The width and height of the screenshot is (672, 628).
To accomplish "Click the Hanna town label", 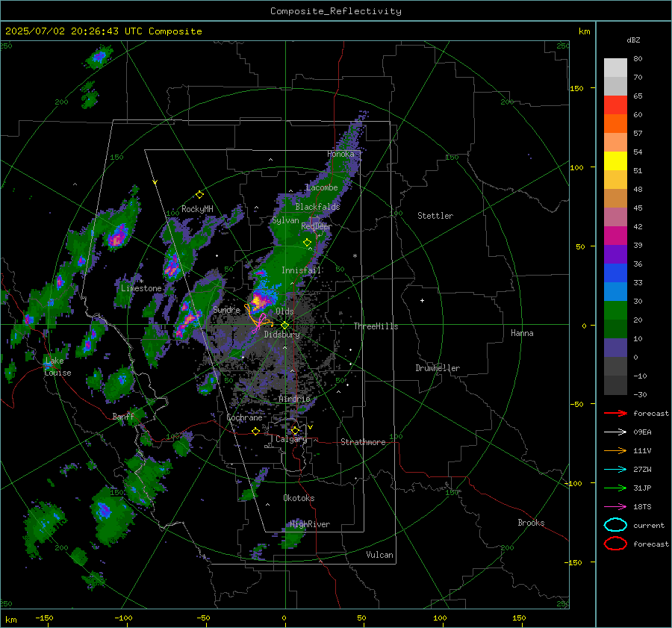I will pyautogui.click(x=522, y=333).
